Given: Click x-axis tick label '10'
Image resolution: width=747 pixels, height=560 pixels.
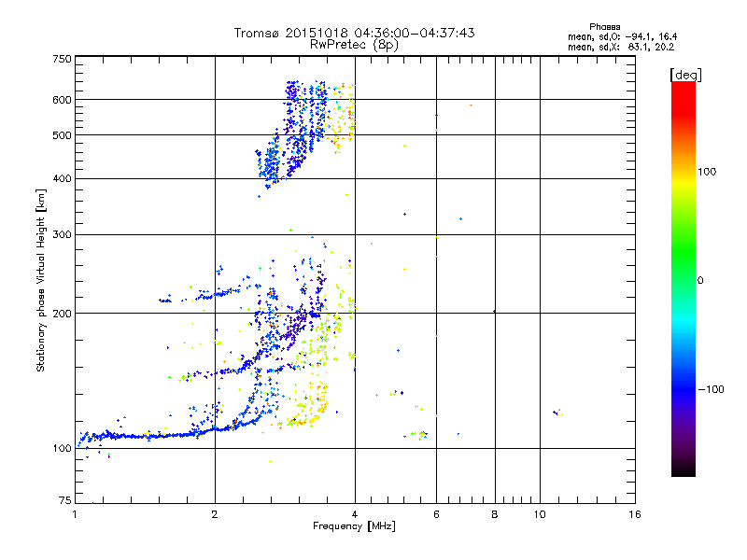Looking at the screenshot, I should (540, 514).
